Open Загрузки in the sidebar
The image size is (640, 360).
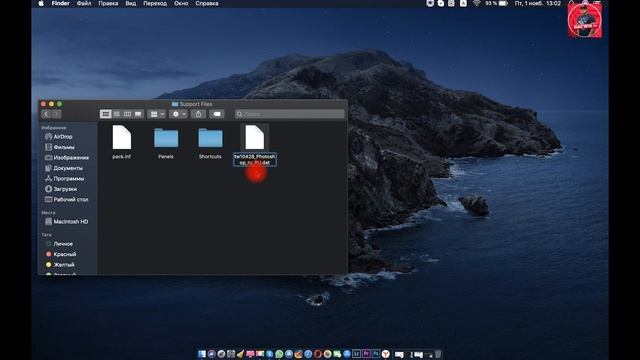pyautogui.click(x=65, y=189)
